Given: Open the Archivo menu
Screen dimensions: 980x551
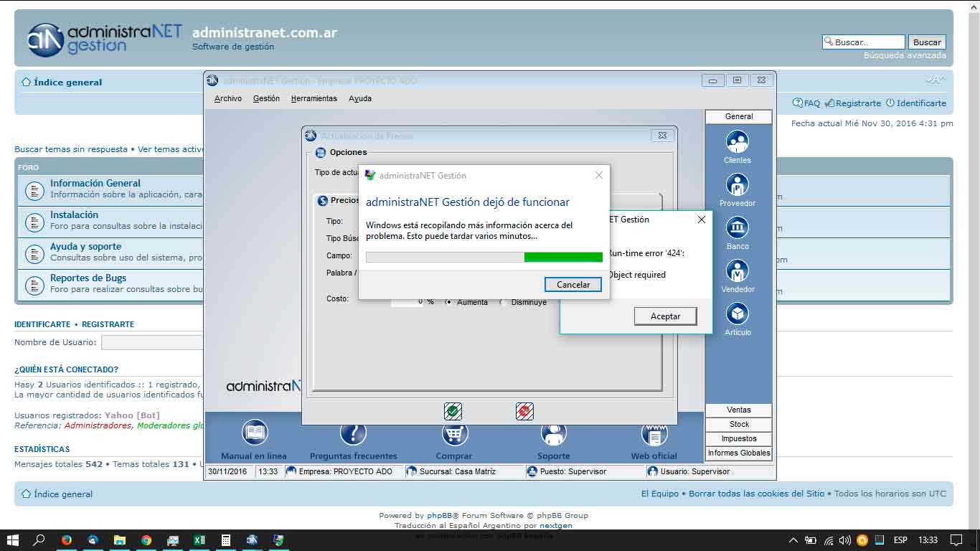Looking at the screenshot, I should click(x=228, y=98).
